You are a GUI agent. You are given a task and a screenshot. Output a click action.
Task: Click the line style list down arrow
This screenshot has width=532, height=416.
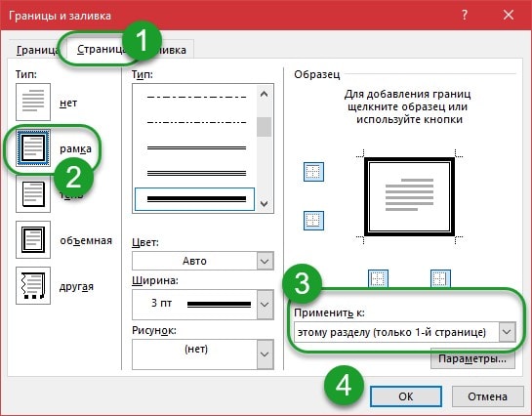pyautogui.click(x=264, y=203)
